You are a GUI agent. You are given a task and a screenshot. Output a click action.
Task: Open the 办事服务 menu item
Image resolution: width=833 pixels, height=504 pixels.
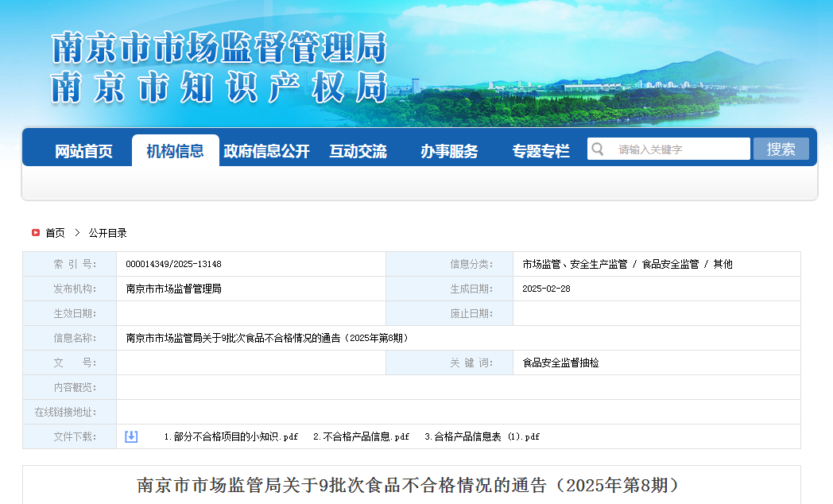(x=449, y=151)
